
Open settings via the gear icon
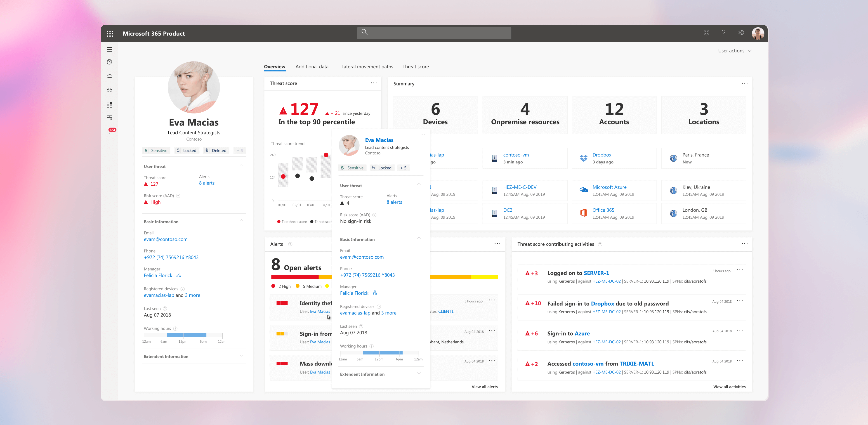click(x=741, y=33)
